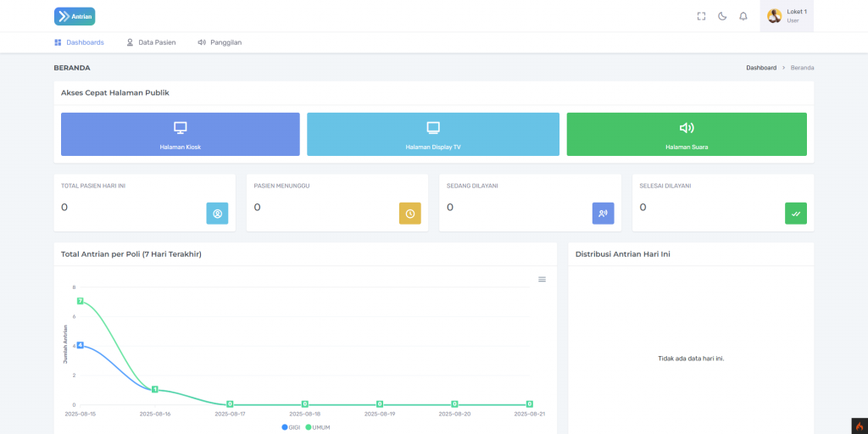This screenshot has width=868, height=434.
Task: Open the Dashboards menu
Action: [79, 42]
